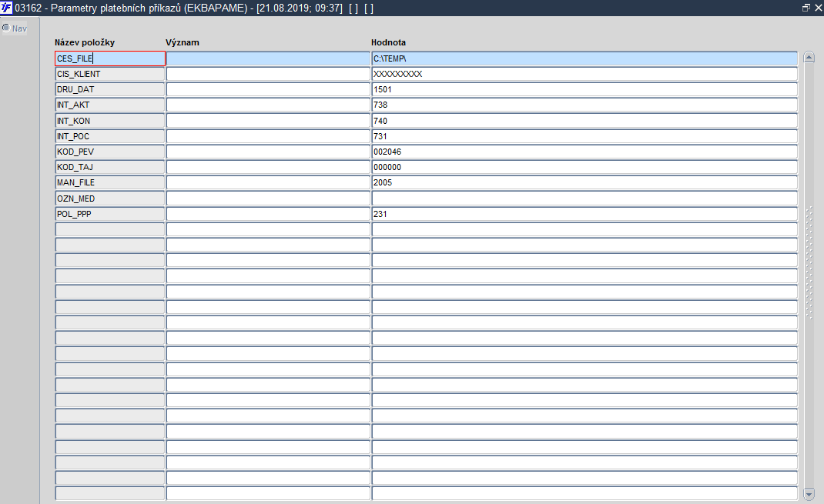This screenshot has height=504, width=824.
Task: Click the value field showing 740
Action: 585,121
